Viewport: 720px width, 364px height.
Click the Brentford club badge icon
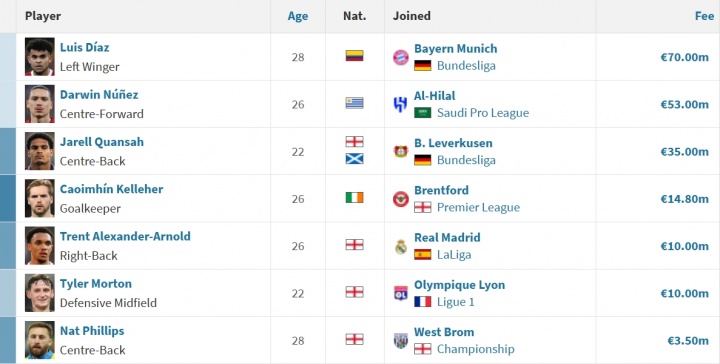(400, 199)
